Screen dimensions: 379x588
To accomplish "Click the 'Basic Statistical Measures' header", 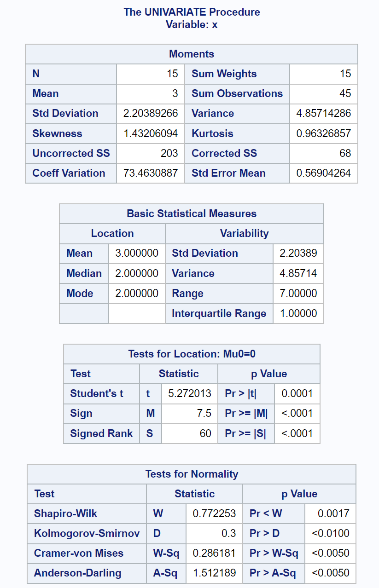I will [x=192, y=213].
